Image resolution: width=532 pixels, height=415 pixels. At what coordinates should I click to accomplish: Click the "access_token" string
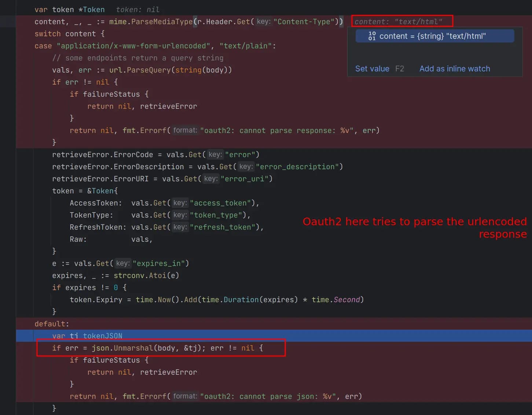click(220, 203)
